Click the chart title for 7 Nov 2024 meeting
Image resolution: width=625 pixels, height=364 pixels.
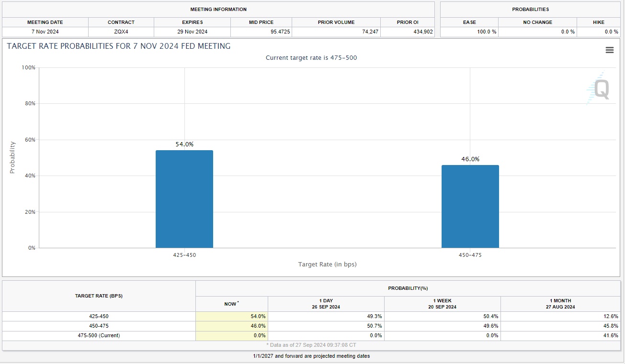point(119,46)
